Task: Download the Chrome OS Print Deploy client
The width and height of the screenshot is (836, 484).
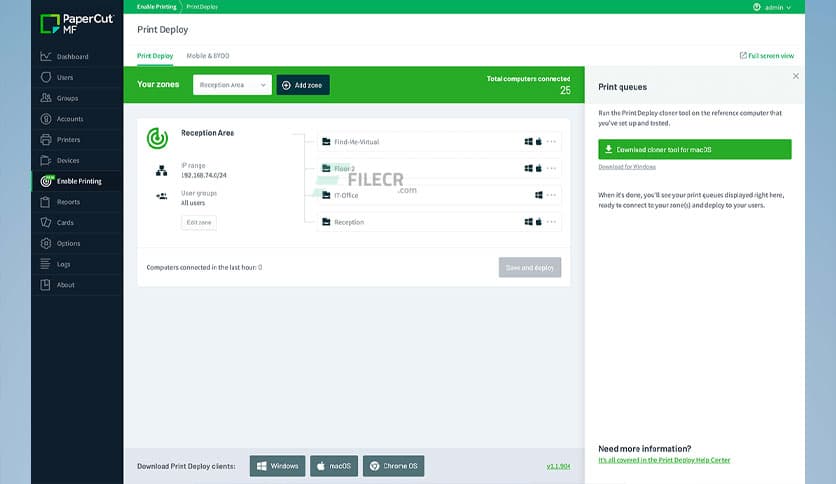Action: [393, 466]
